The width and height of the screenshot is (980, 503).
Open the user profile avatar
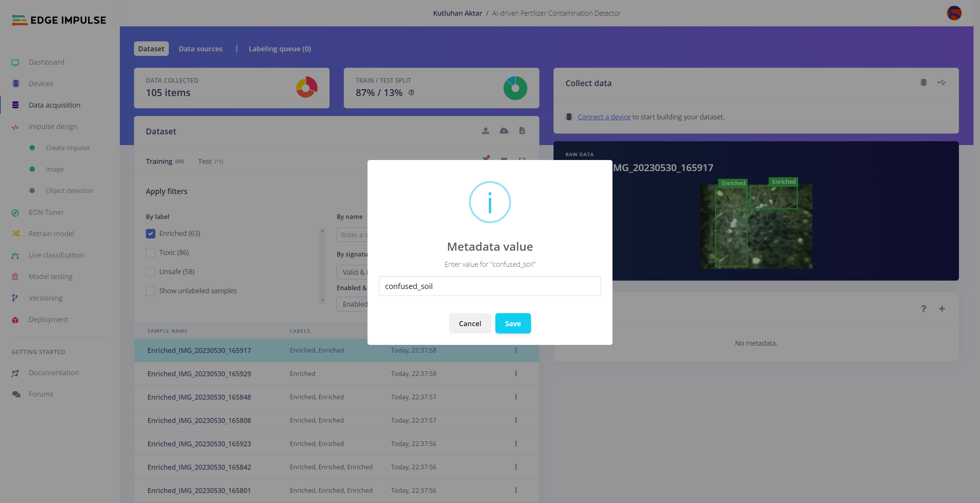[954, 13]
